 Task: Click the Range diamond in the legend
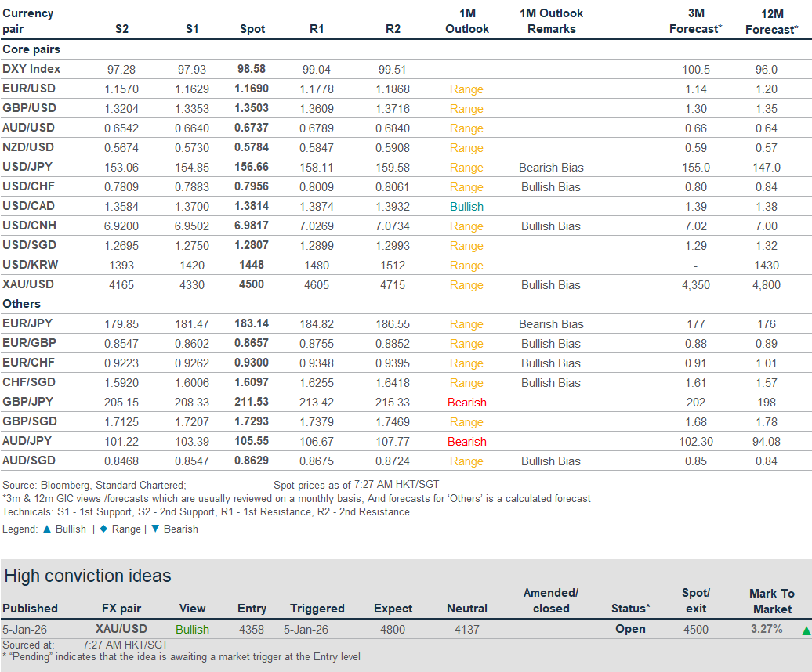click(103, 529)
